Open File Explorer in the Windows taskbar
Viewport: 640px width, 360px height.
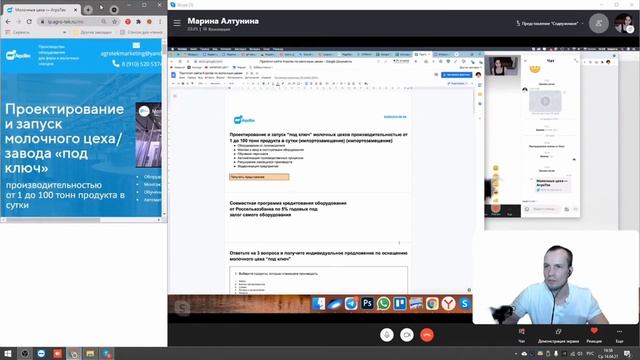pos(90,353)
